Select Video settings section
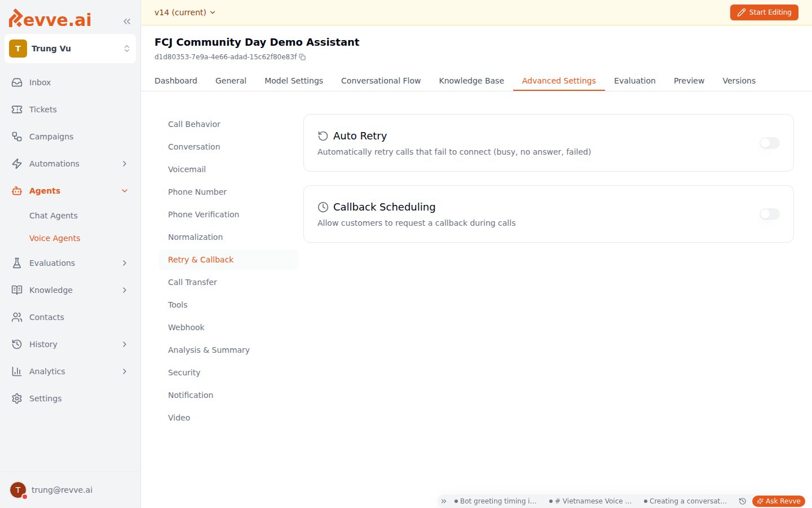Screen dimensions: 812x508 229,418
